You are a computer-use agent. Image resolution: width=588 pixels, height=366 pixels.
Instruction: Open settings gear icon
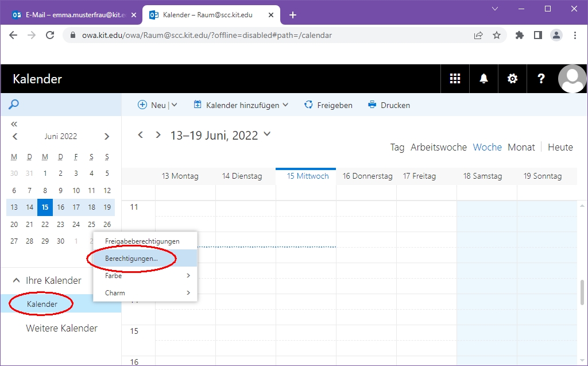coord(512,79)
